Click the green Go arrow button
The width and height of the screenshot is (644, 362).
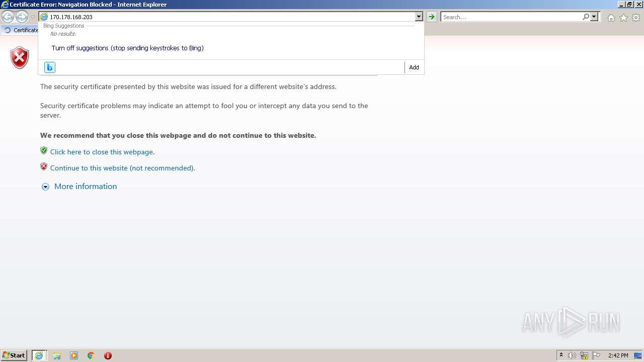click(431, 17)
